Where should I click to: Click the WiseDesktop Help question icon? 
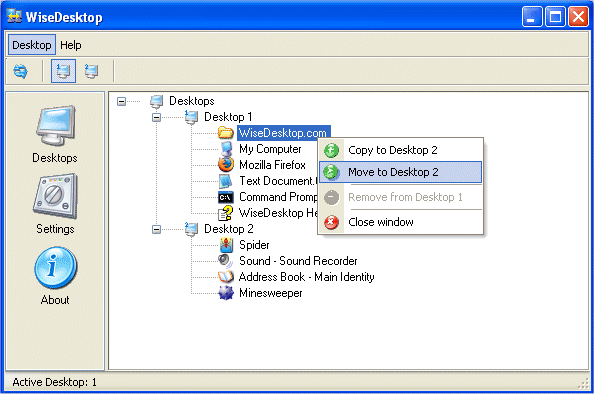pos(226,213)
